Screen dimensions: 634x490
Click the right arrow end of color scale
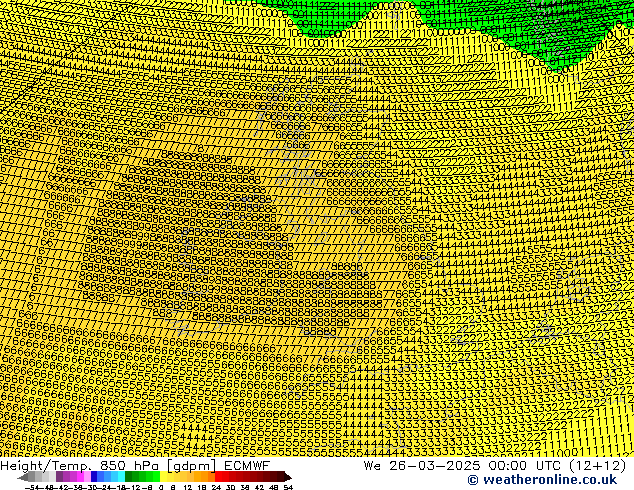[x=288, y=477]
